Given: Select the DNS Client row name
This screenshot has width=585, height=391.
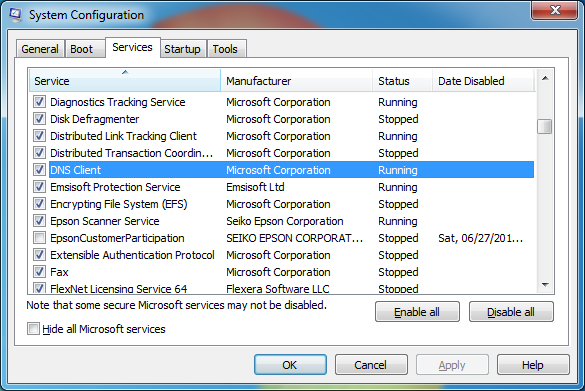Looking at the screenshot, I should tap(75, 170).
